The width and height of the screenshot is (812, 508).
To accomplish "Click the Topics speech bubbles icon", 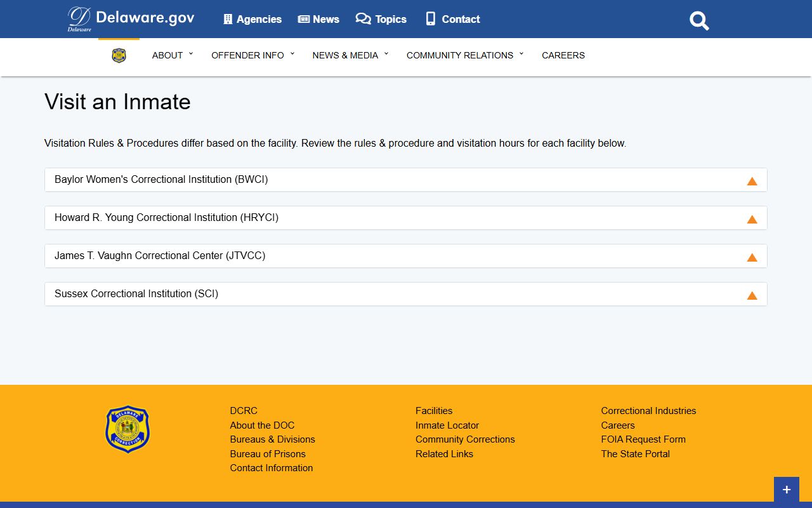I will pyautogui.click(x=363, y=19).
